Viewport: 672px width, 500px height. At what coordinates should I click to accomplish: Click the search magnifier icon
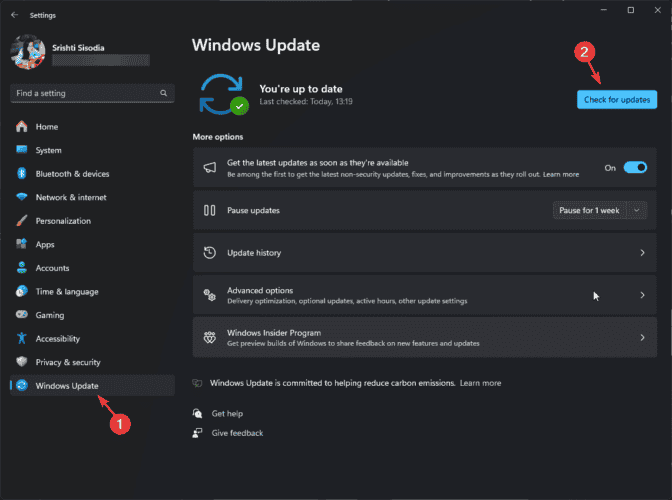(163, 93)
